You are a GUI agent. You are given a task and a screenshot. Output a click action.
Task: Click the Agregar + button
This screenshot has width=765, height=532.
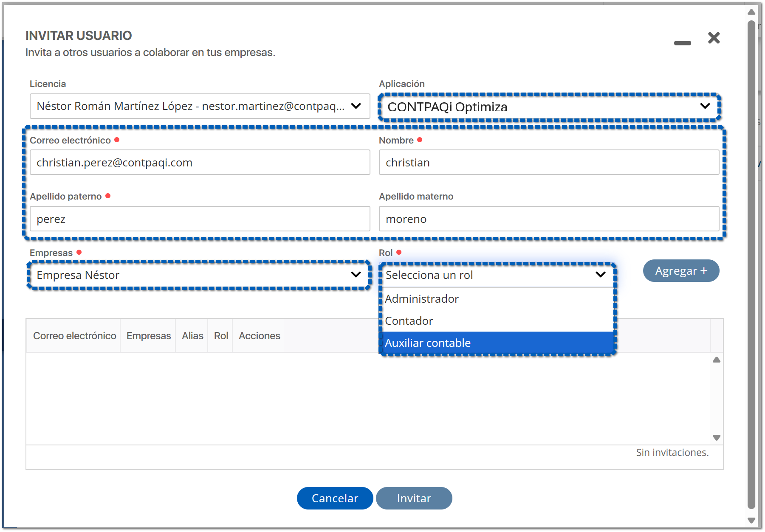pyautogui.click(x=681, y=271)
